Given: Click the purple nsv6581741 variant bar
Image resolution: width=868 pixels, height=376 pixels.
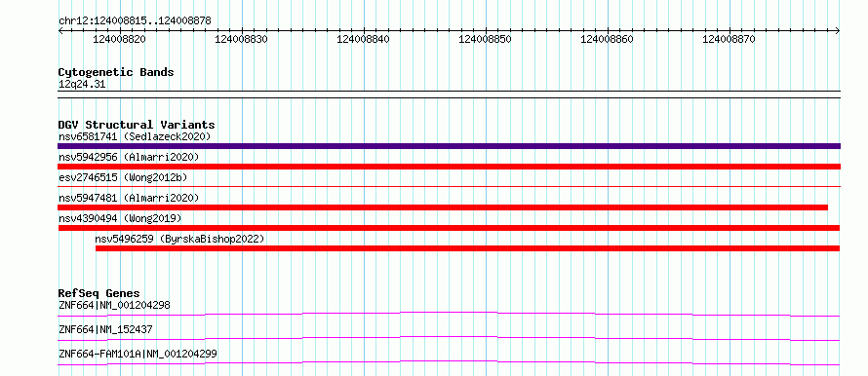Looking at the screenshot, I should coord(449,146).
